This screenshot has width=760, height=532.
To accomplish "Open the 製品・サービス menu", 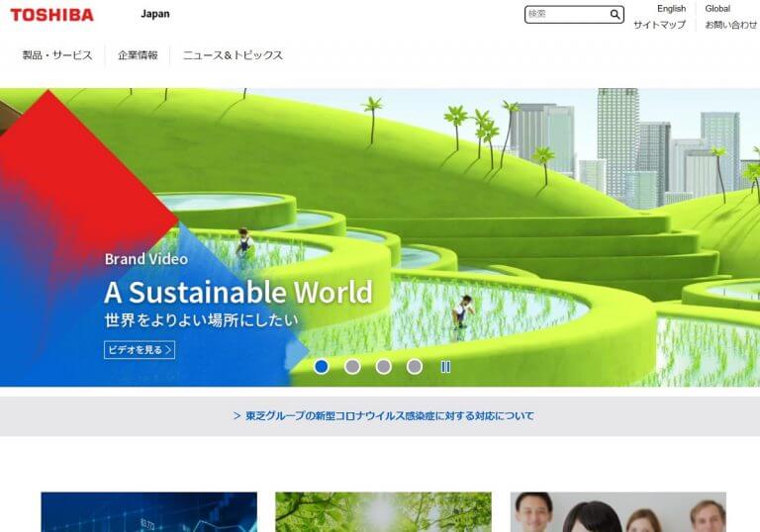I will pyautogui.click(x=57, y=55).
